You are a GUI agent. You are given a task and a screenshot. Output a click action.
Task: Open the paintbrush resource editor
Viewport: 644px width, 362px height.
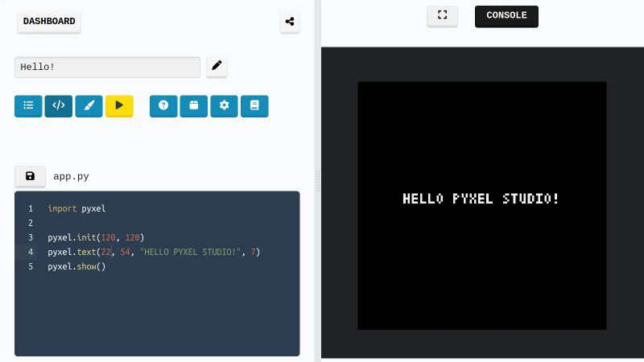(89, 106)
